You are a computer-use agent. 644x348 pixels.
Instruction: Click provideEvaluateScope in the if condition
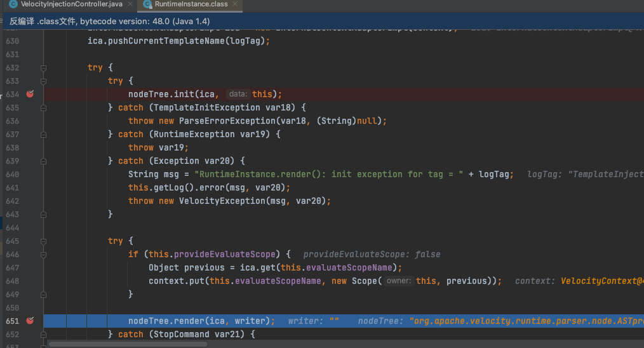[224, 254]
